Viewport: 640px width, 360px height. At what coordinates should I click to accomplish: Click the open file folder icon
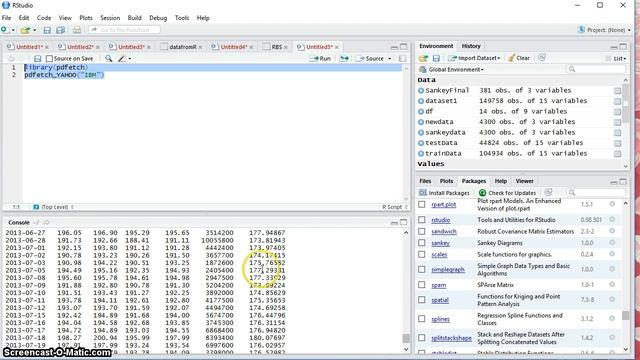pyautogui.click(x=25, y=30)
